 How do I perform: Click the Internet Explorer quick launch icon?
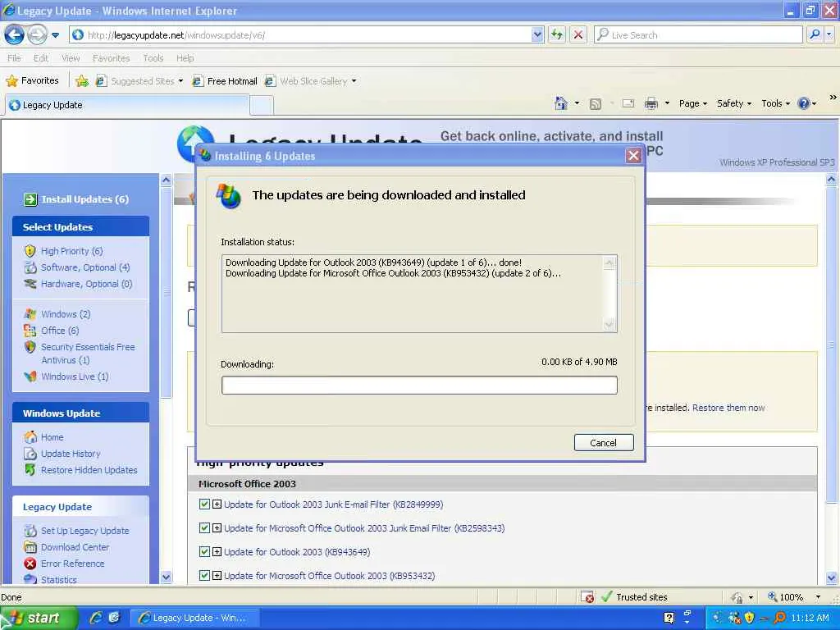(97, 618)
